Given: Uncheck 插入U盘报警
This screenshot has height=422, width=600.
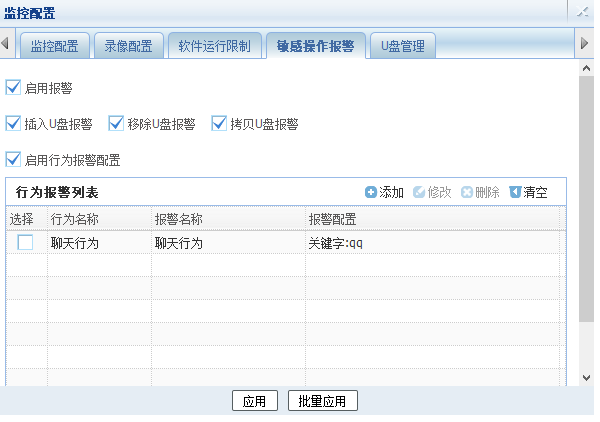Looking at the screenshot, I should [13, 124].
